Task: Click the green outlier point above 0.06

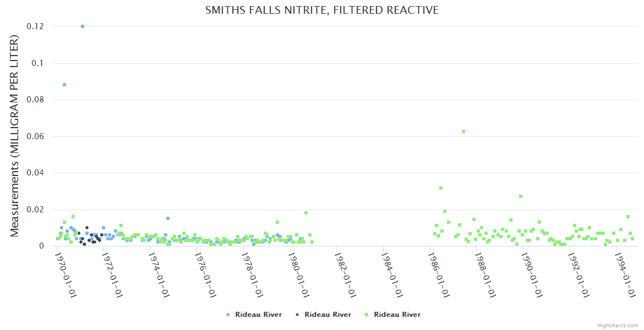Action: pos(463,131)
